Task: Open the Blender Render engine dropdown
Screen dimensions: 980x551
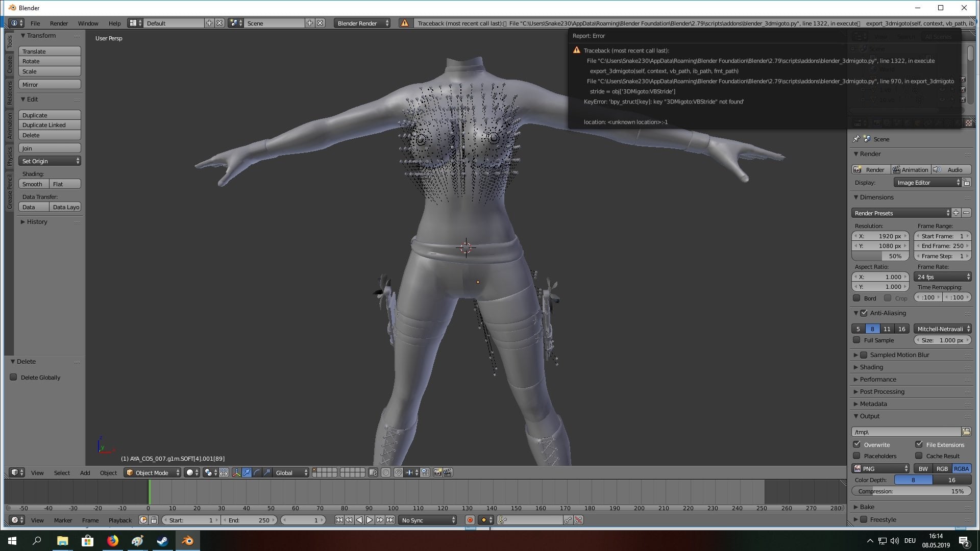Action: pos(362,23)
